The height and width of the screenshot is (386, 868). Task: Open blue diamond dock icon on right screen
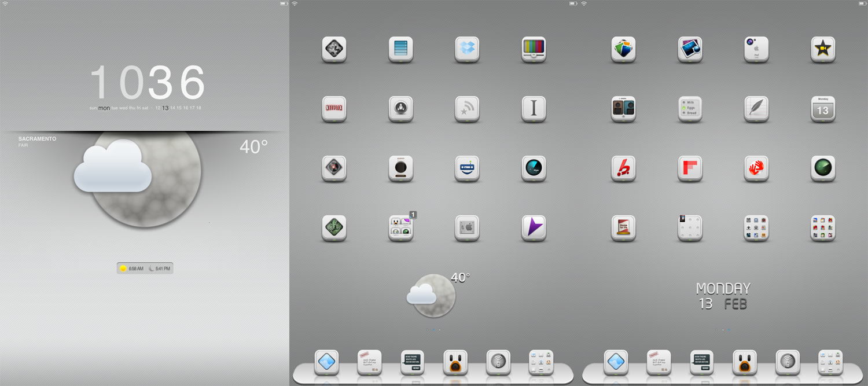click(616, 362)
